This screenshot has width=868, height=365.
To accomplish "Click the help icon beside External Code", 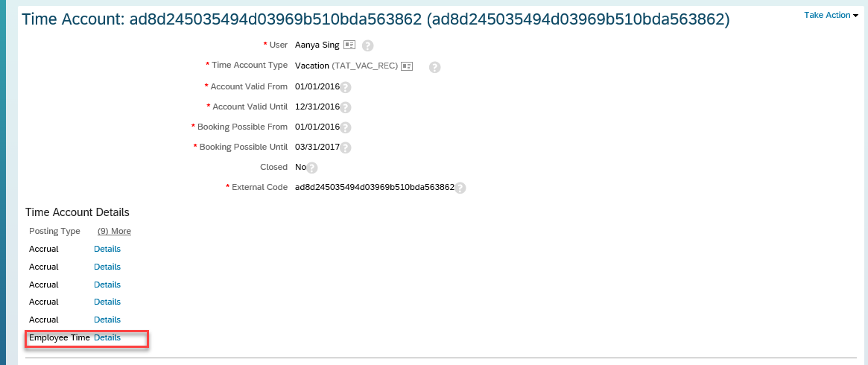I will [460, 188].
